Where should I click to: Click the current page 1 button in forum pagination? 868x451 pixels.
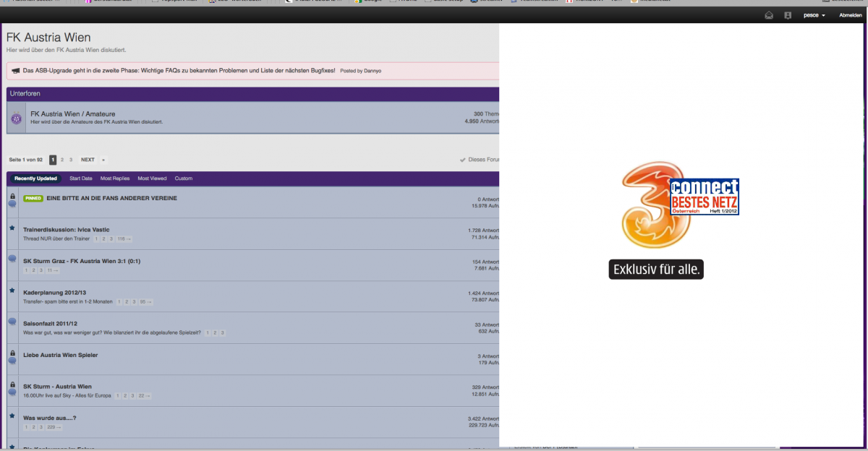tap(53, 160)
